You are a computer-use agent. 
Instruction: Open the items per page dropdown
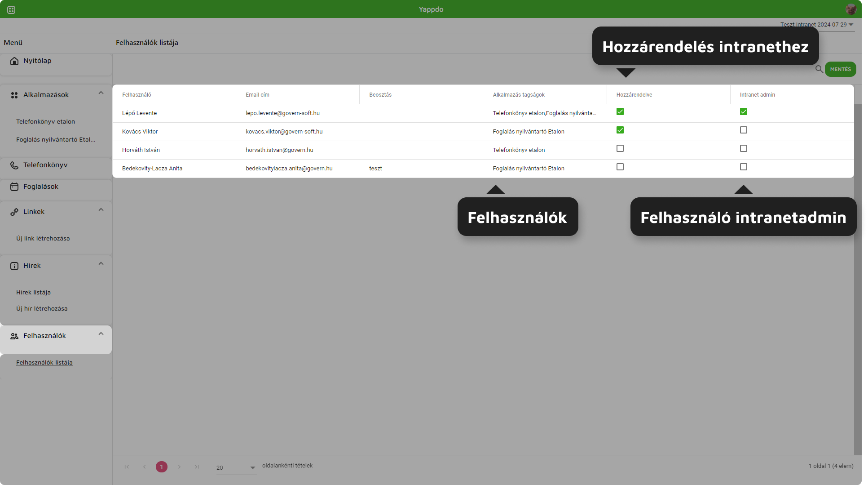click(x=236, y=467)
